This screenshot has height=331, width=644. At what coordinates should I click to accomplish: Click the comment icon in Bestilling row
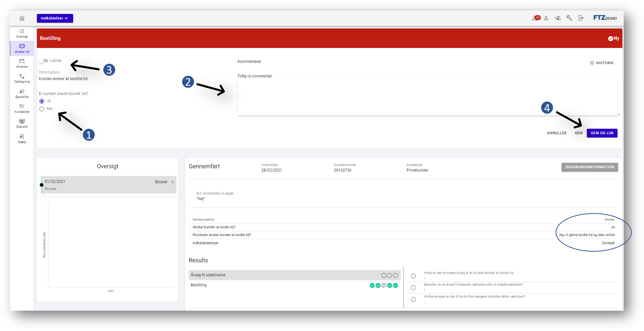tap(384, 285)
